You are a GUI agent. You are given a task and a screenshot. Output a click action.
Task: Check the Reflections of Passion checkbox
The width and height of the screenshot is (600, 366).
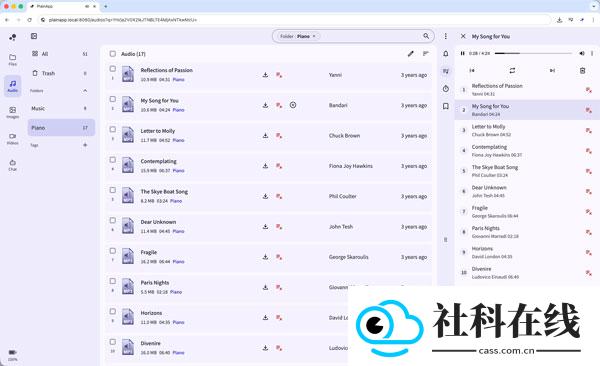(112, 69)
